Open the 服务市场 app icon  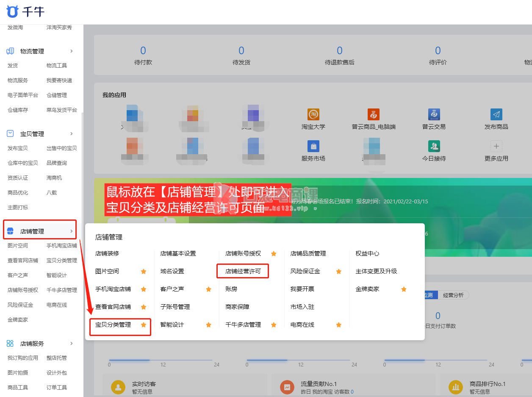[x=313, y=146]
